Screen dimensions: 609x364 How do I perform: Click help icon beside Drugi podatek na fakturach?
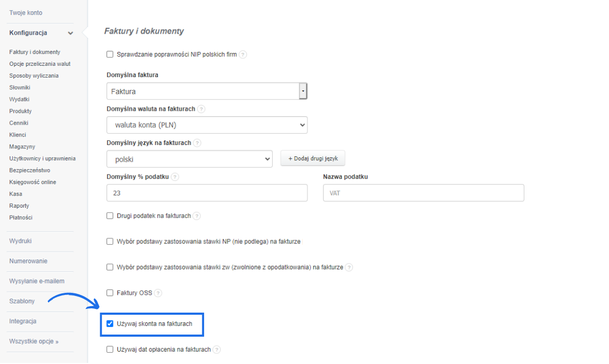coord(197,216)
